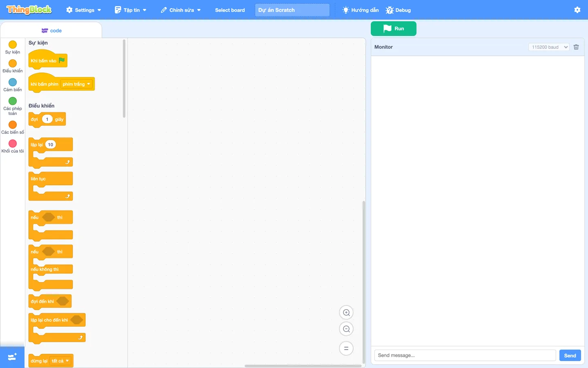Click the zoom in magnifier icon
The image size is (588, 368).
346,312
